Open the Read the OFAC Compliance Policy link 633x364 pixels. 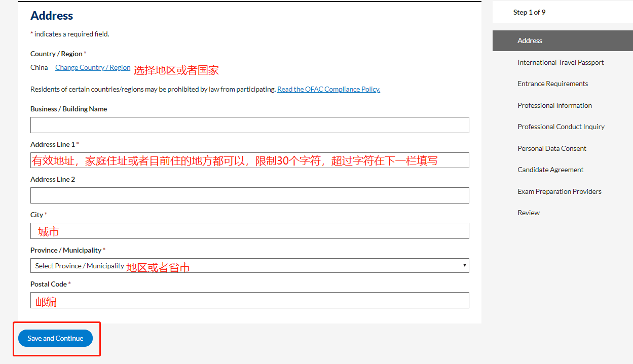tap(328, 89)
